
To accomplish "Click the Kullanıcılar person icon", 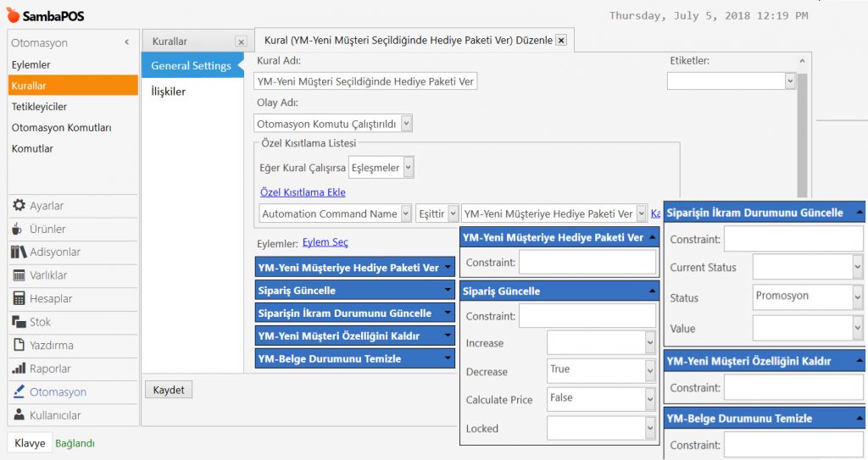I will pos(18,415).
